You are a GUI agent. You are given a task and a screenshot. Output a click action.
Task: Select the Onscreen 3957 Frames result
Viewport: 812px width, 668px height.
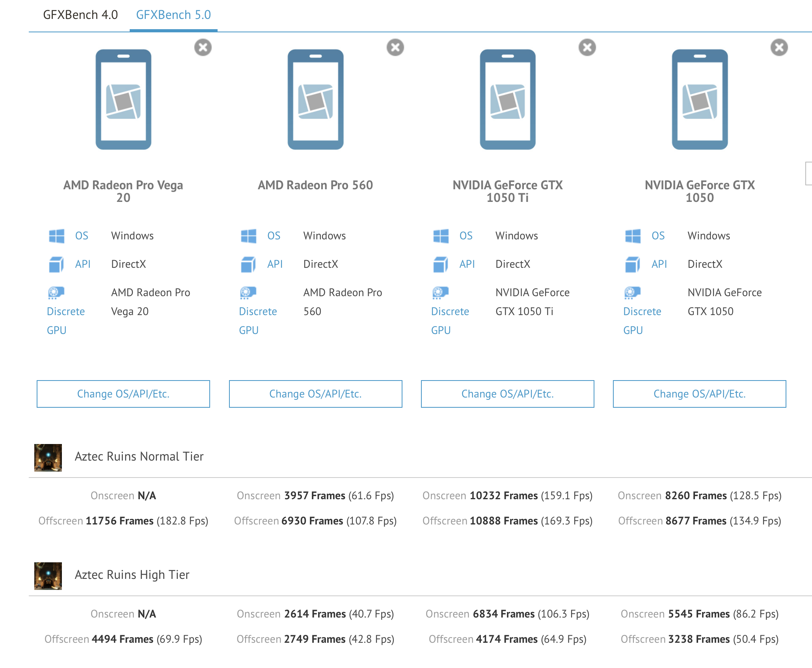pos(315,496)
